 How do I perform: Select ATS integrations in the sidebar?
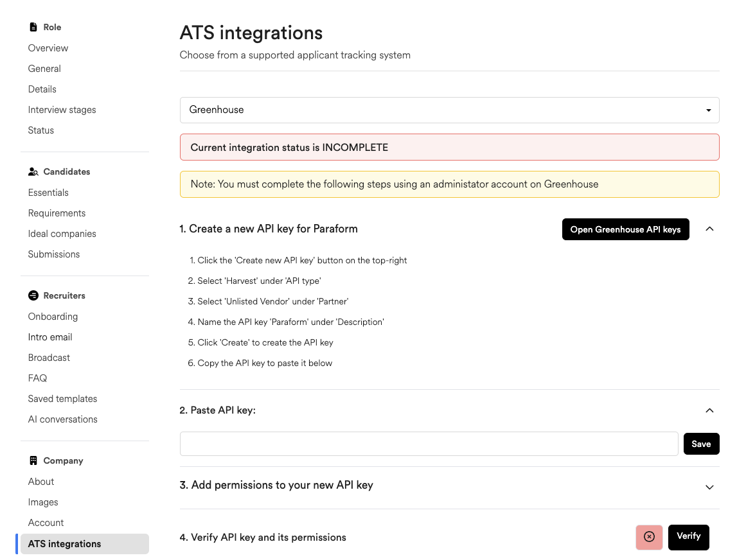click(85, 544)
